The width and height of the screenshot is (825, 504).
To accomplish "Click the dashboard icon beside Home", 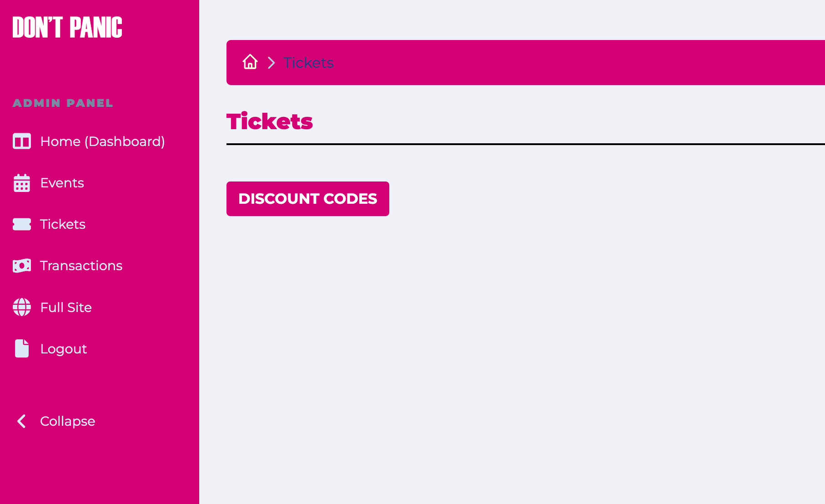I will (21, 141).
